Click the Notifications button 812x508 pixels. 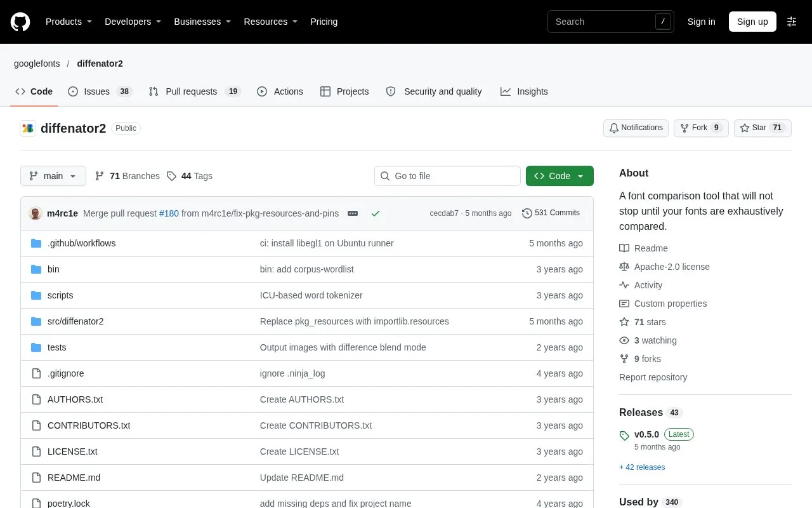point(636,128)
